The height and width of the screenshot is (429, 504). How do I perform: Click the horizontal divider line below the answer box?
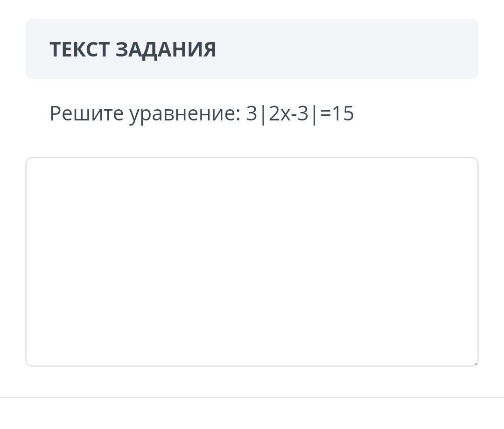tap(252, 397)
